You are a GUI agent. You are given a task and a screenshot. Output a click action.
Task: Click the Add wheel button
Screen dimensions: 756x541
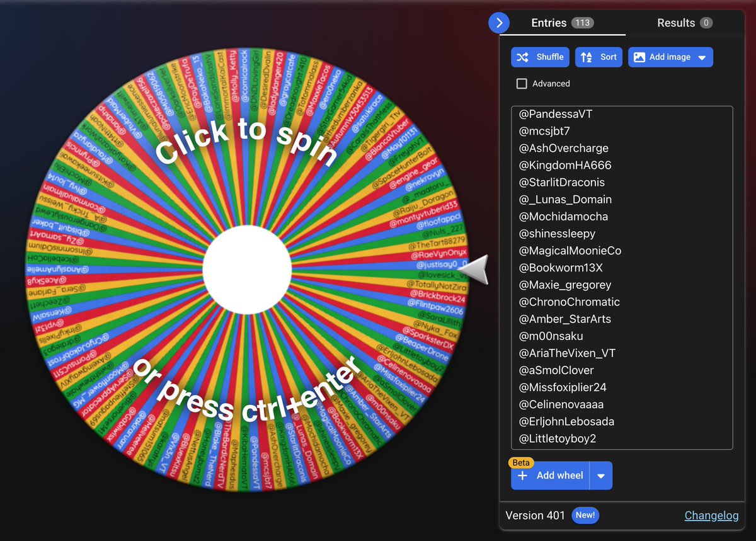[550, 476]
